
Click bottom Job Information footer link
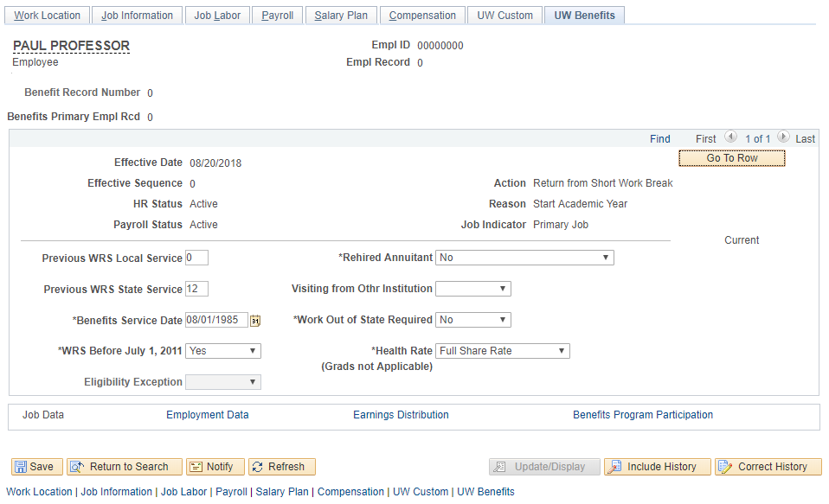[116, 491]
